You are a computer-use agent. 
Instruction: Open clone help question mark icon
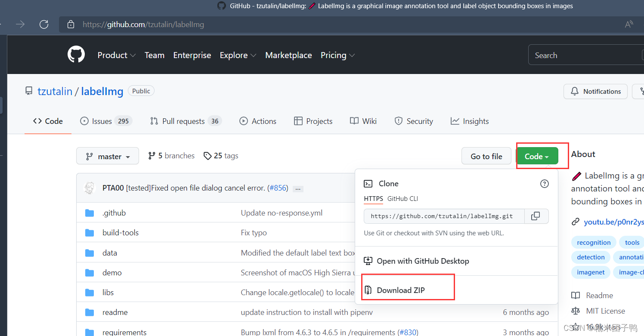[x=545, y=184]
